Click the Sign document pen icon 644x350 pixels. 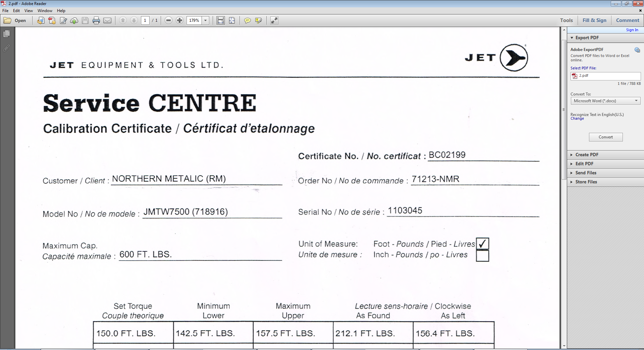(x=63, y=20)
